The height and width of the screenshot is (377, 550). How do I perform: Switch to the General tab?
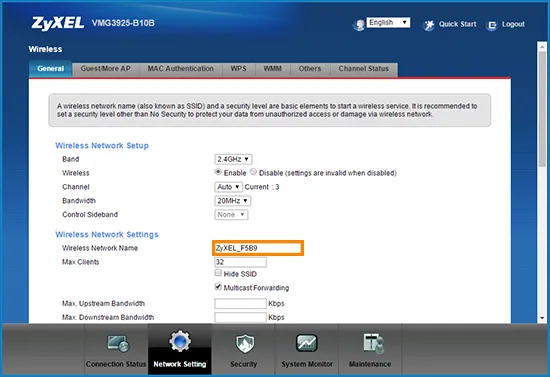[x=51, y=69]
